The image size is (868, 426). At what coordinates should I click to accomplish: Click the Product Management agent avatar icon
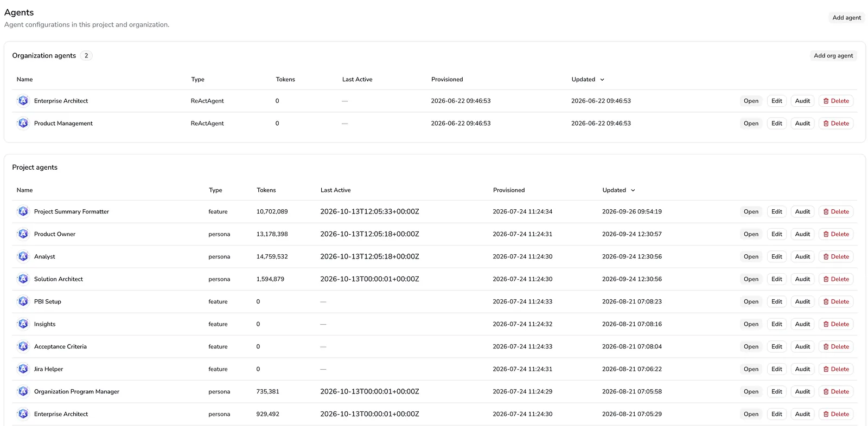23,124
